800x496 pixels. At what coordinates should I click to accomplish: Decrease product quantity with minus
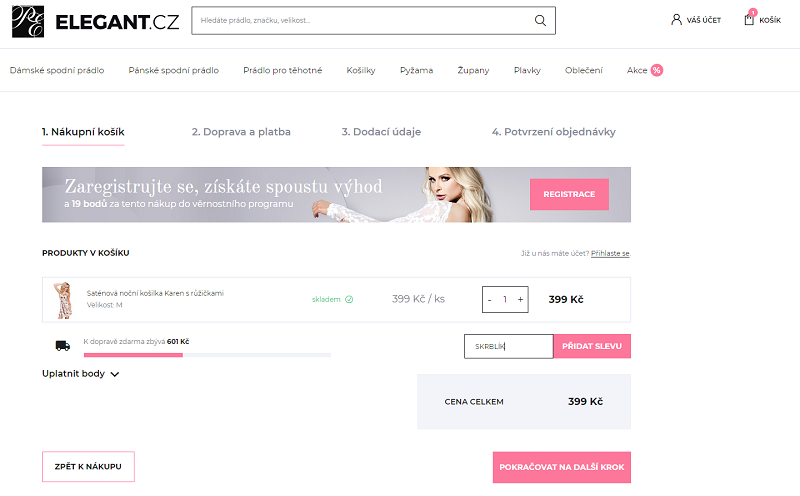coord(489,300)
